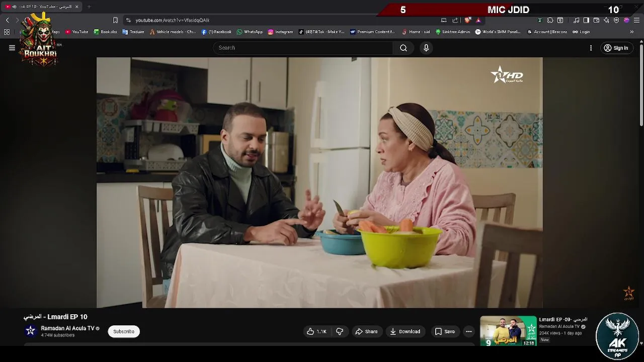
Task: Save the video to a playlist
Action: coord(445,331)
